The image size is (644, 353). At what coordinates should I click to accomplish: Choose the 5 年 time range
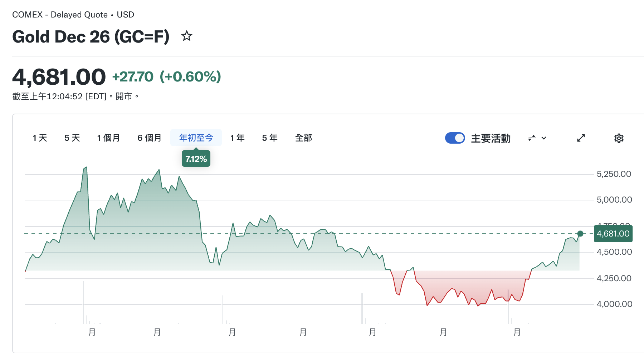tap(269, 138)
